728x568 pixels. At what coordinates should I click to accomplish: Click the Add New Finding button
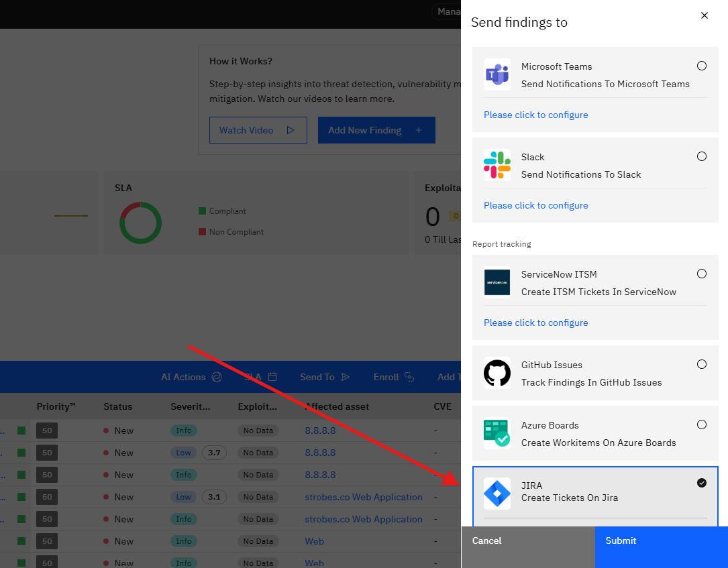coord(376,130)
